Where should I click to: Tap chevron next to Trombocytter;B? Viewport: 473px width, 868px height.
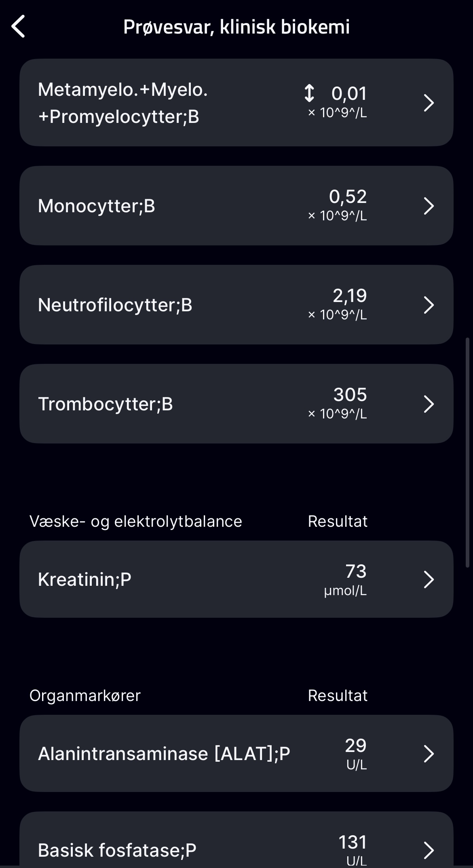click(x=429, y=404)
